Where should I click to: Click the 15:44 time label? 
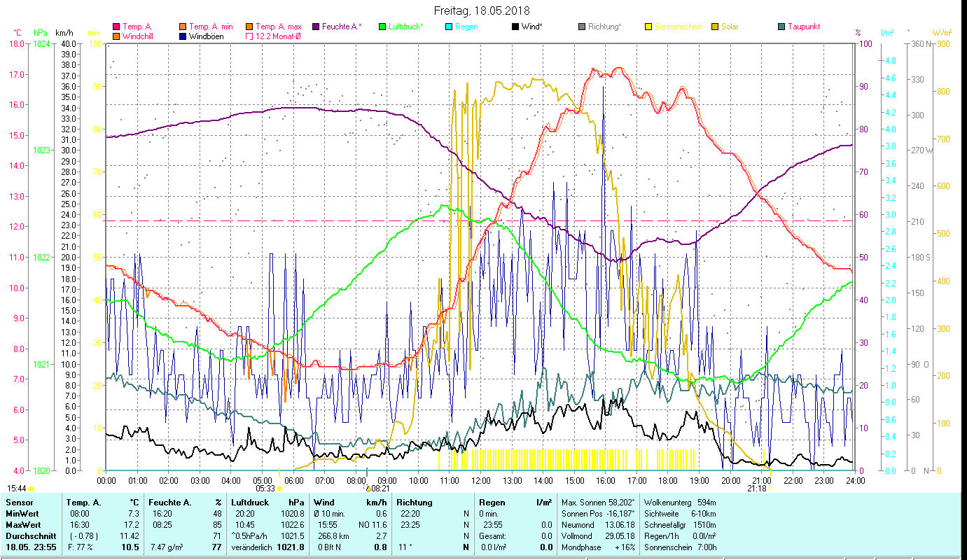point(17,489)
